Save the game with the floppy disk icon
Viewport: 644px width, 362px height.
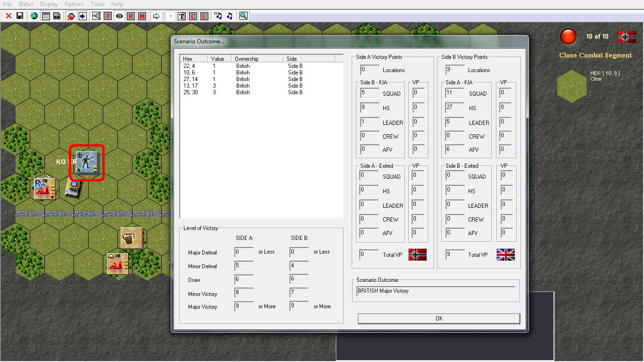click(x=20, y=16)
